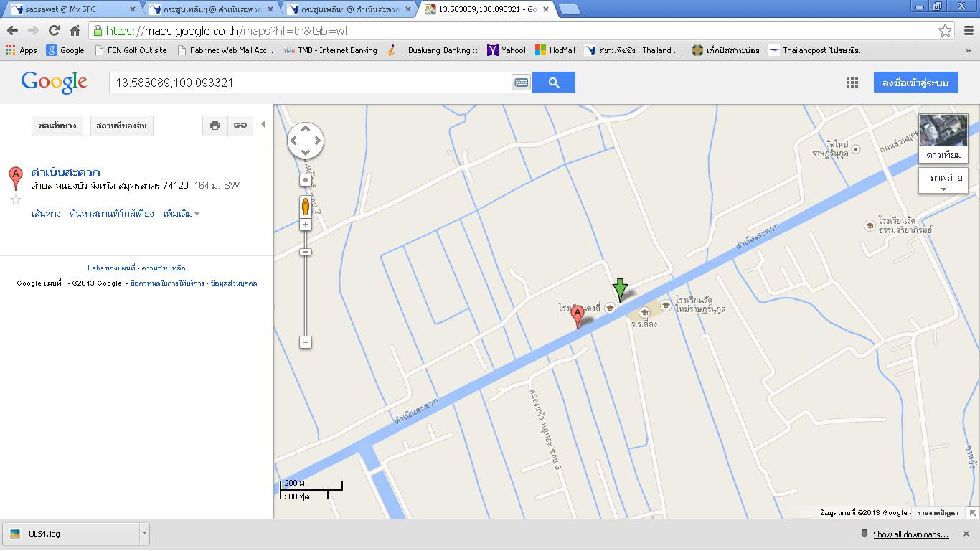
Task: Click the map pan control
Action: 306,141
